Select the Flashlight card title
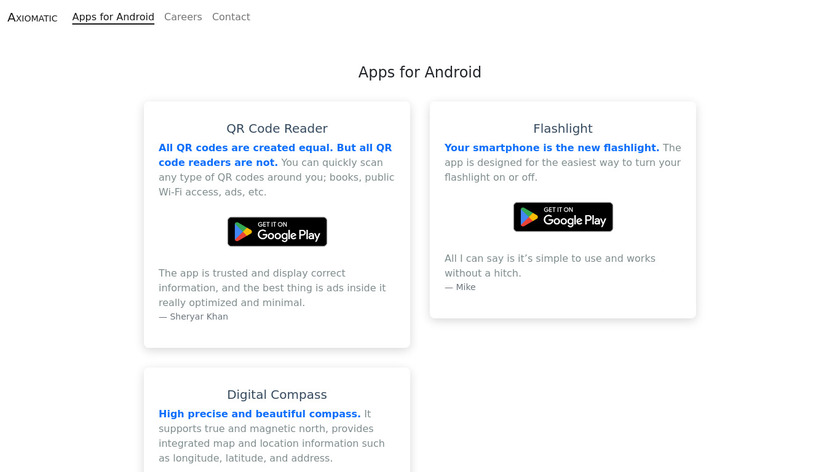This screenshot has width=840, height=472. click(x=563, y=129)
